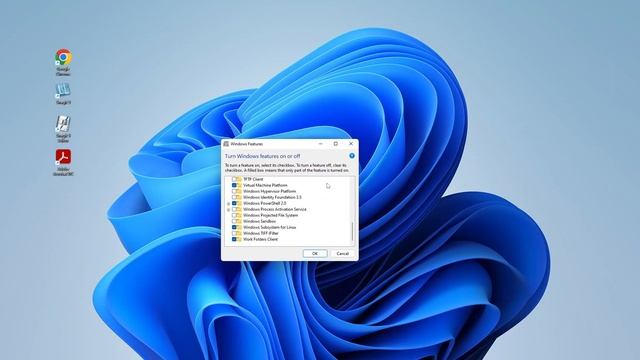This screenshot has width=640, height=360.
Task: Enable the TFTP Client checkbox
Action: tap(234, 179)
